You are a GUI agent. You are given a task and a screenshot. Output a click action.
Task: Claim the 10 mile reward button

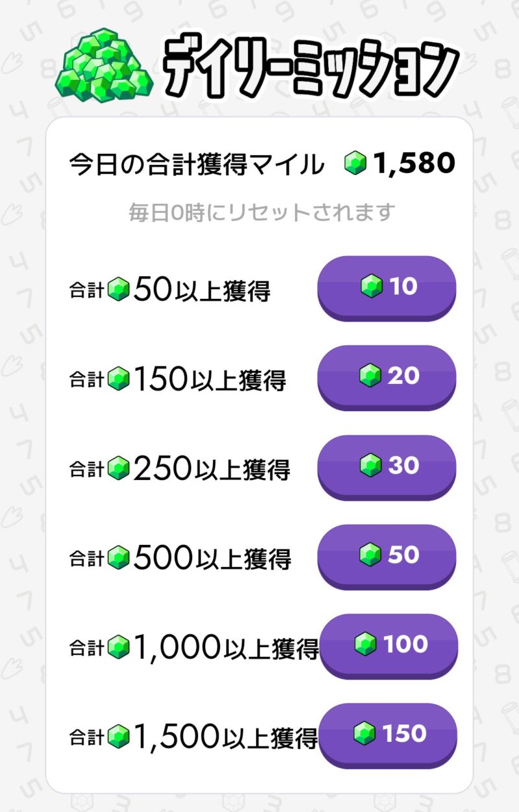pos(387,287)
